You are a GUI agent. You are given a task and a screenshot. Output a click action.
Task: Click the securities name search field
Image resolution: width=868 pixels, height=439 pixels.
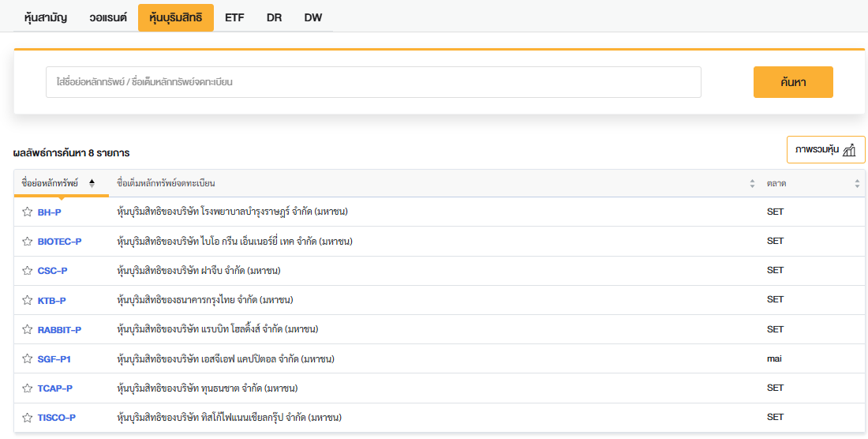point(373,82)
